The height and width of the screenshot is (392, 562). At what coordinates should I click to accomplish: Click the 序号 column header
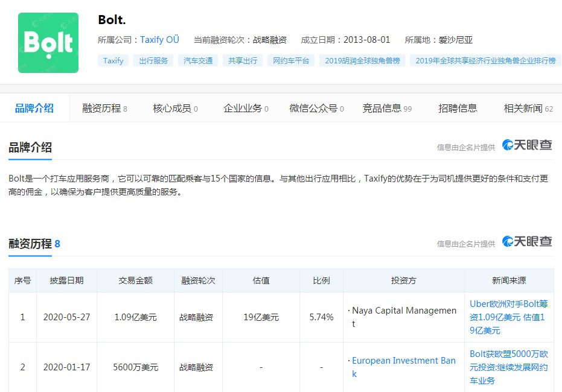22,280
